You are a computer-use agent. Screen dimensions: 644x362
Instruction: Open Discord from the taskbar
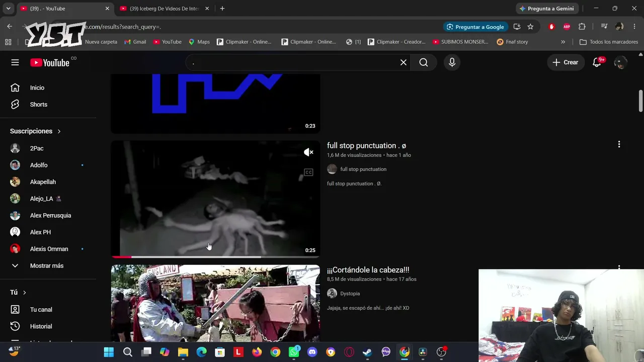pyautogui.click(x=312, y=352)
